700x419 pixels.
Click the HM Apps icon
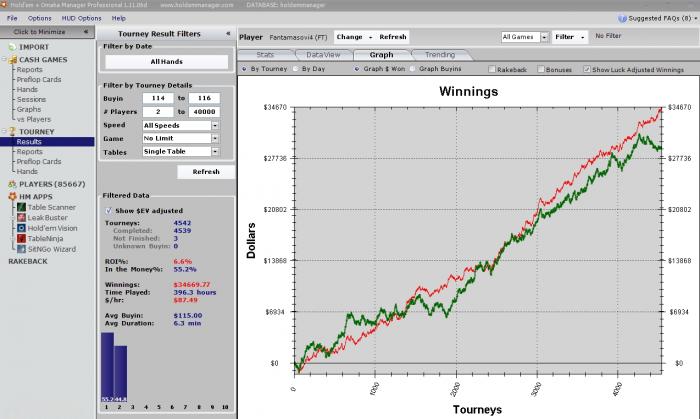pyautogui.click(x=12, y=196)
